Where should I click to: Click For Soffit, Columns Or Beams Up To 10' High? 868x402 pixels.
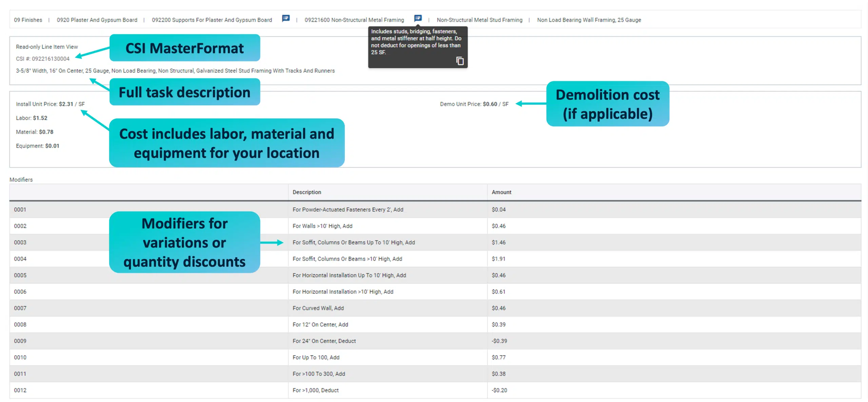point(354,242)
